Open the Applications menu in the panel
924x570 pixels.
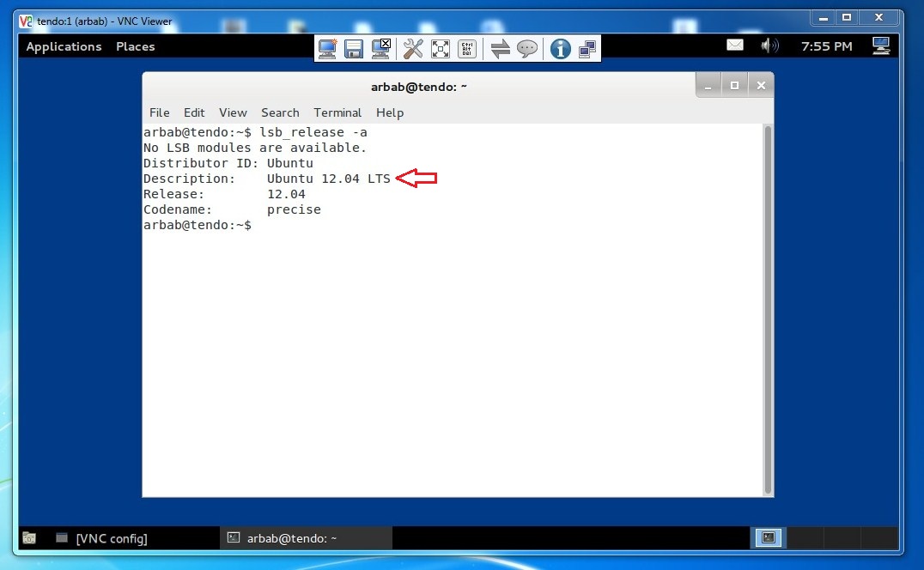click(x=64, y=46)
